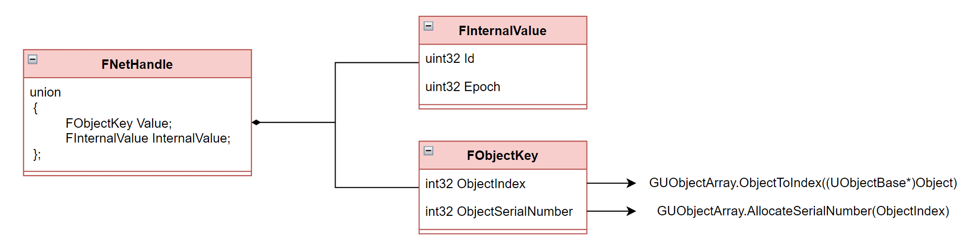
Task: Select the GUObjectArray.AllocateSerialNumber text label
Action: coord(803,211)
